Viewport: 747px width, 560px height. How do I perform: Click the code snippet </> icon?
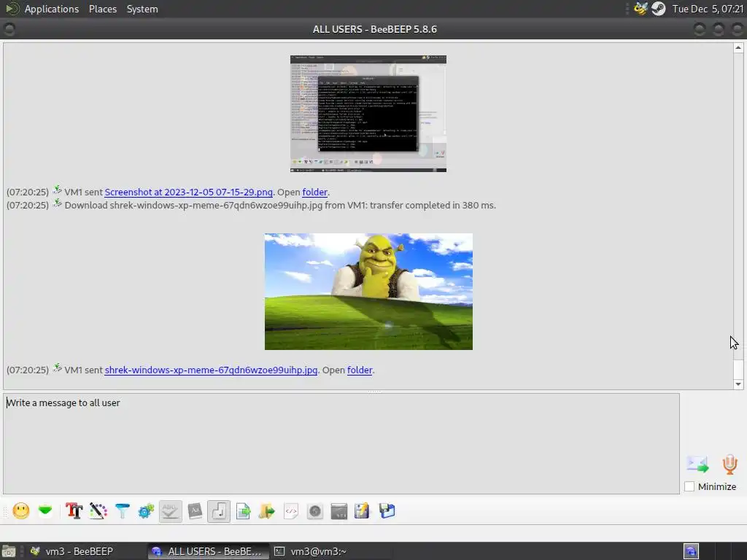[291, 511]
